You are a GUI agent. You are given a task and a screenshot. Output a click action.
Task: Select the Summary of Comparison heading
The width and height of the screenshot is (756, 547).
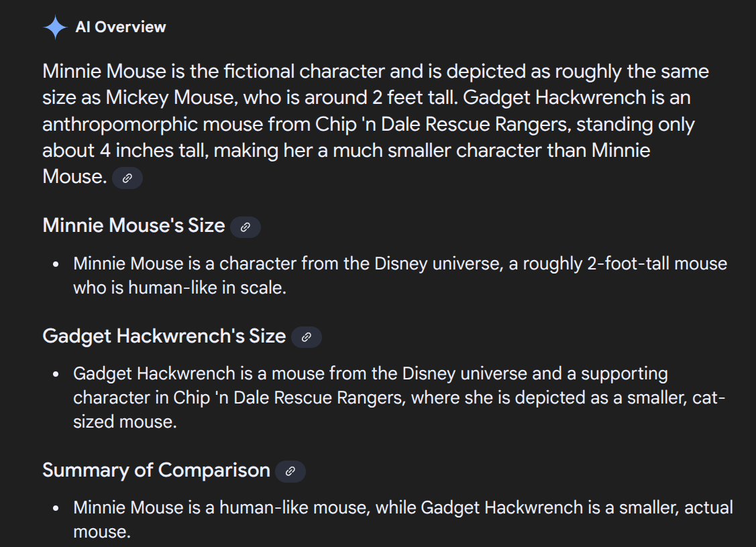[156, 470]
